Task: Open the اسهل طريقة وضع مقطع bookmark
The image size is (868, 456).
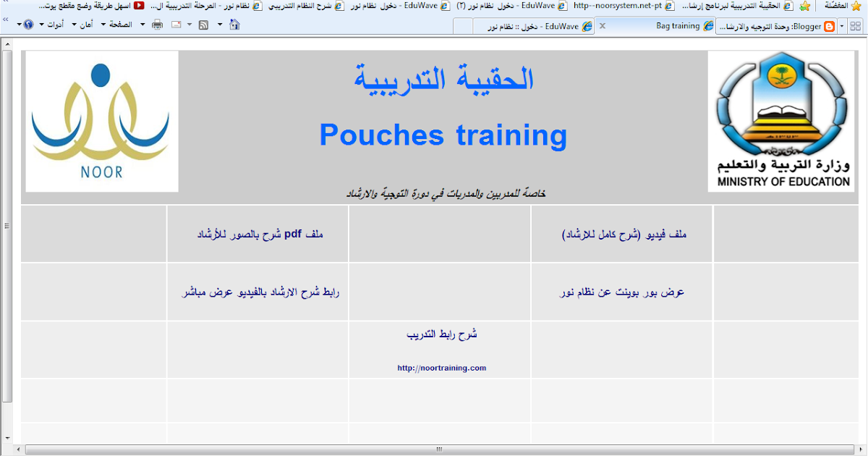Action: coord(91,6)
